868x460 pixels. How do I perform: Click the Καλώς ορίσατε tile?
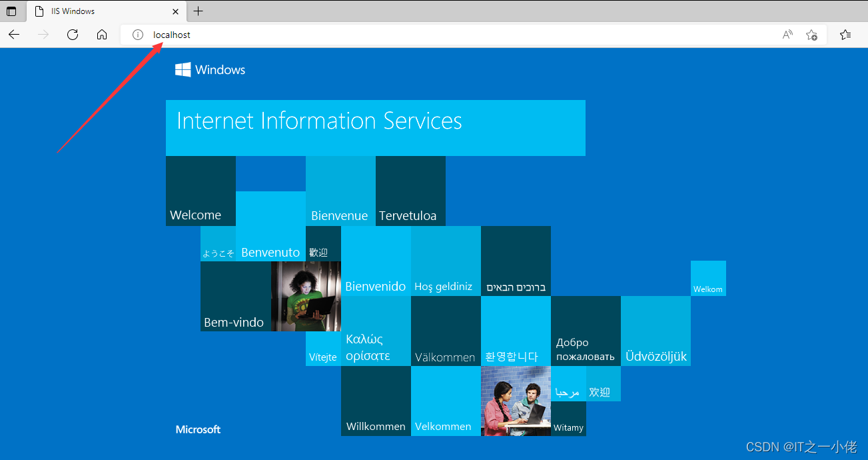[x=376, y=331]
